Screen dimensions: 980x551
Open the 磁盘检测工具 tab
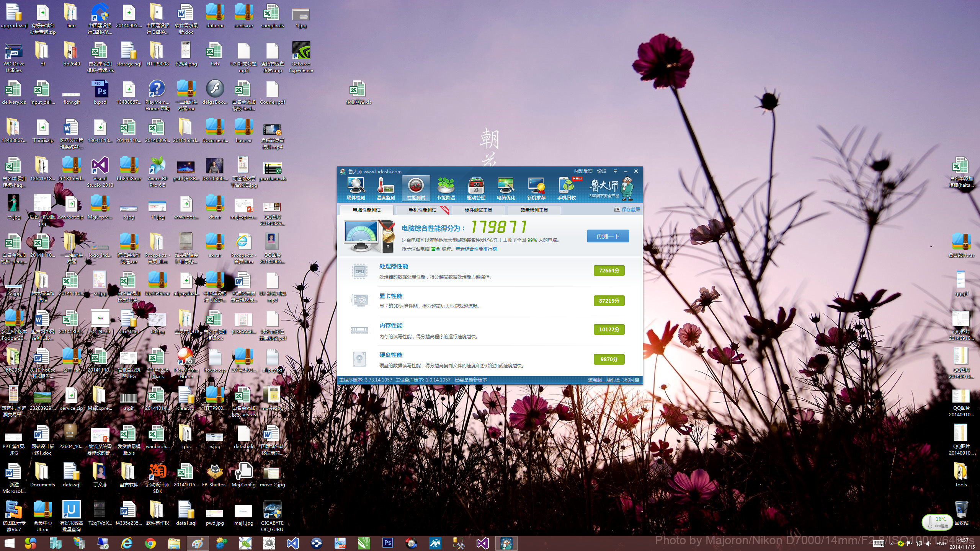pos(534,210)
